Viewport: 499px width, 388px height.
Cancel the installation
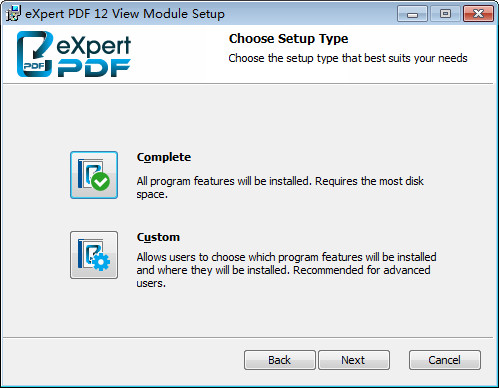point(445,360)
